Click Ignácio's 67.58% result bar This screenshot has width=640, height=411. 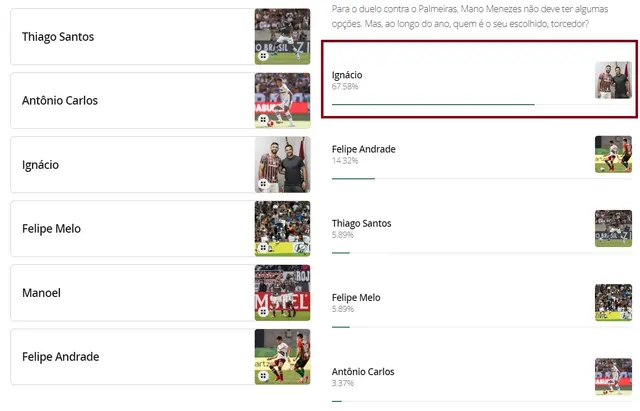(433, 104)
